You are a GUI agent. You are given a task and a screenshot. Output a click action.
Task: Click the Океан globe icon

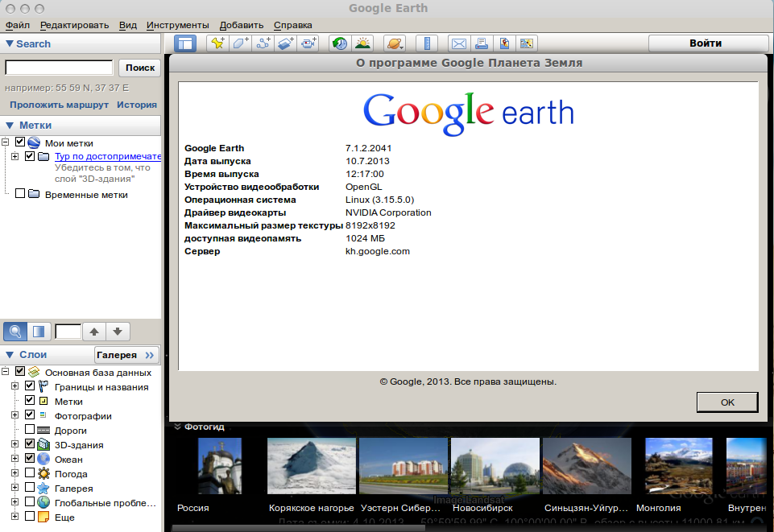(x=43, y=459)
